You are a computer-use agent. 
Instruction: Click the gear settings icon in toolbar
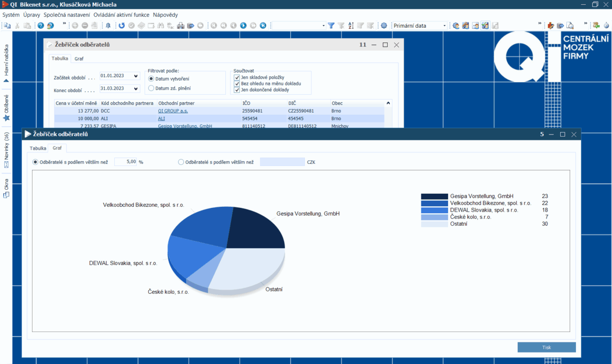pos(384,26)
